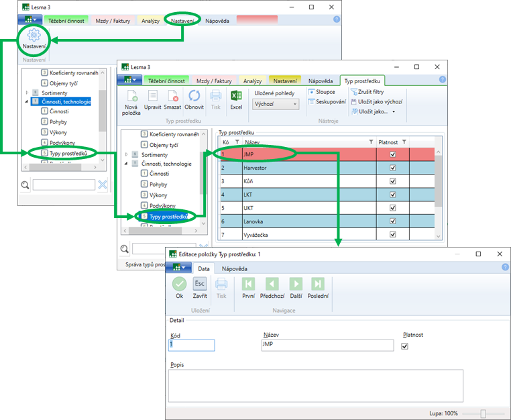Expand the Sortimenty tree node
The height and width of the screenshot is (420, 511).
[x=127, y=154]
